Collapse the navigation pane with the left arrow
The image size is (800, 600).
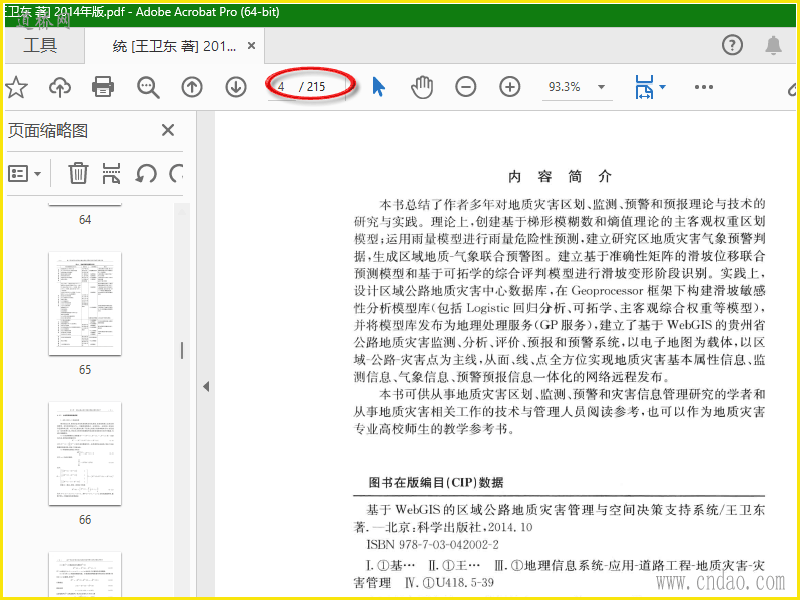[x=206, y=386]
